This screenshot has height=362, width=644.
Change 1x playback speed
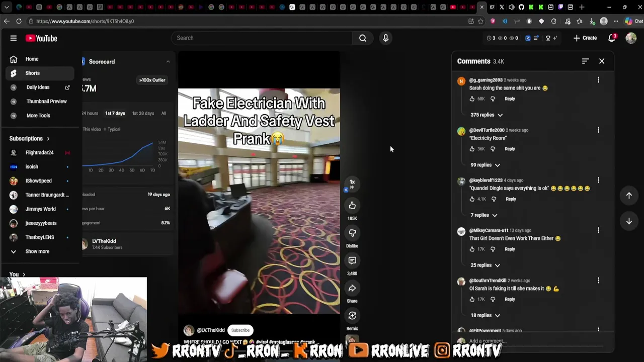pos(352,184)
